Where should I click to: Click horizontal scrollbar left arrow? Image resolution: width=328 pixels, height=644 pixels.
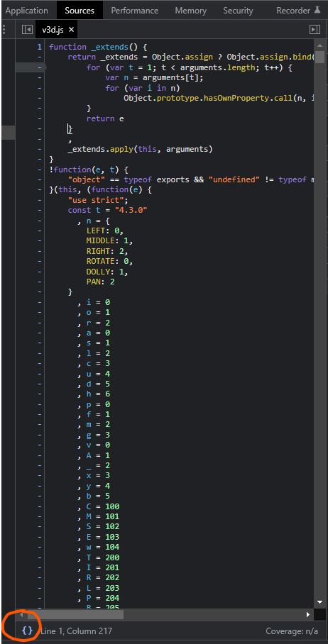(21, 614)
